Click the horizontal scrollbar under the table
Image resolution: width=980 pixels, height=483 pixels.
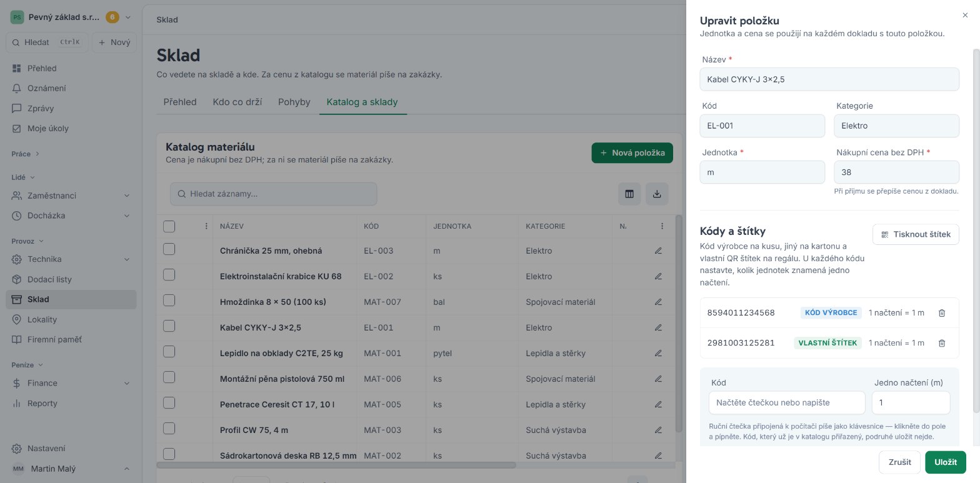(336, 465)
